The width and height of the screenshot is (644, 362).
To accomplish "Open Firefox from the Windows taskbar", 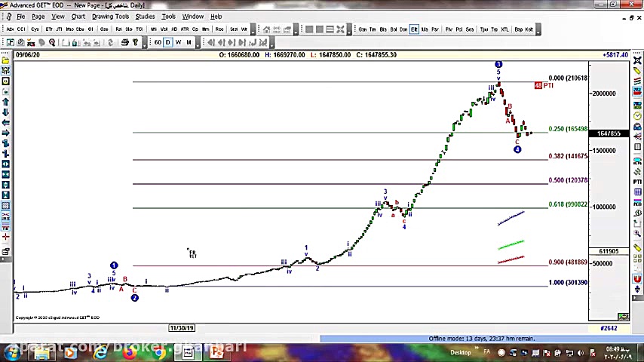I will (x=129, y=352).
